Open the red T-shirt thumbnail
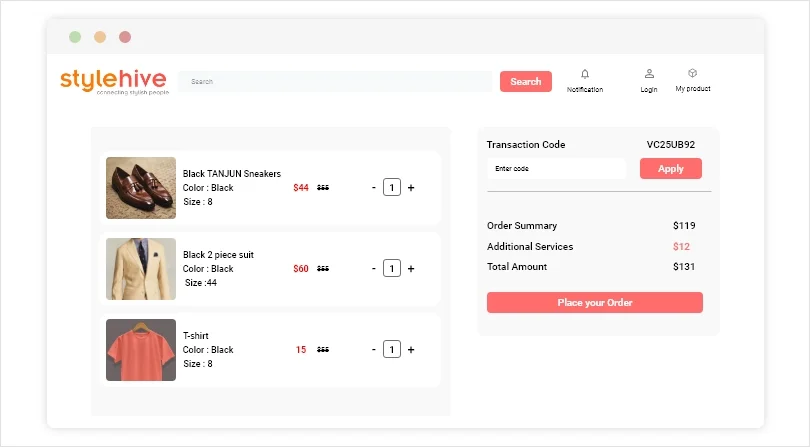The image size is (810, 447). click(x=141, y=350)
